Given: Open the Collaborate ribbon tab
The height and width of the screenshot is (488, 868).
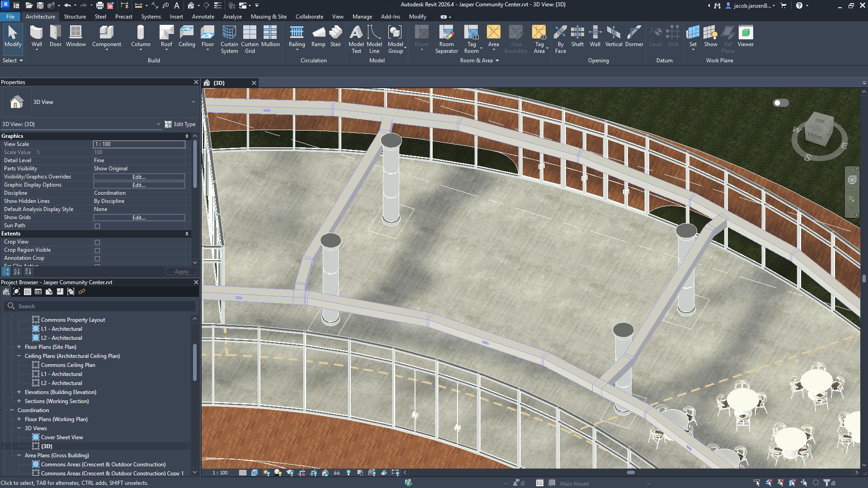Looking at the screenshot, I should [309, 17].
